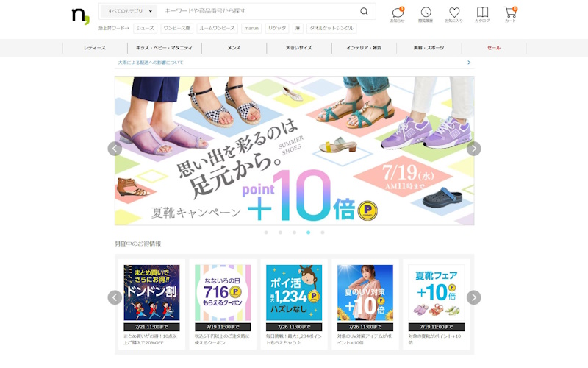Click the search magnifier icon

(364, 12)
